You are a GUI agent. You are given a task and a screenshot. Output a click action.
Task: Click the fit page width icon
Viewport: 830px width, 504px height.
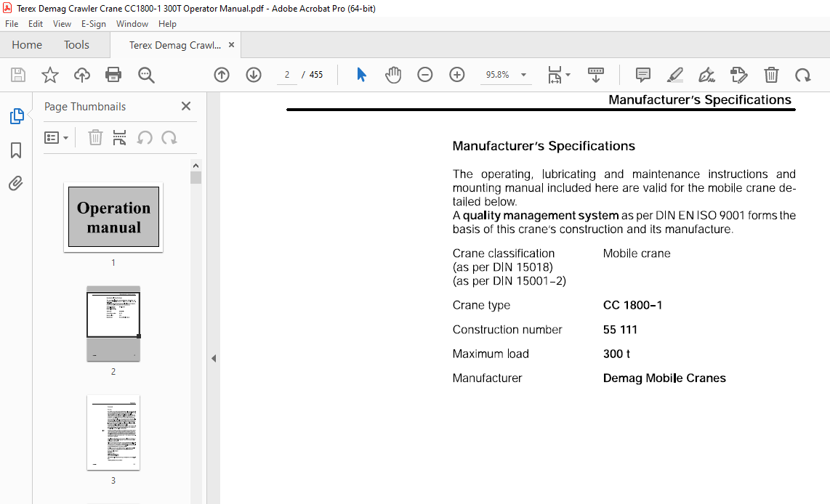tap(555, 75)
